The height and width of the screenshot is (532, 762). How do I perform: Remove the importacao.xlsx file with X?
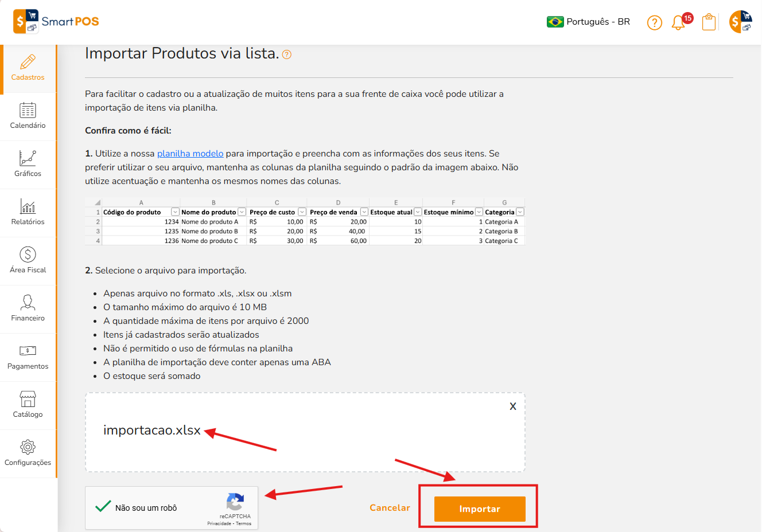pos(513,406)
